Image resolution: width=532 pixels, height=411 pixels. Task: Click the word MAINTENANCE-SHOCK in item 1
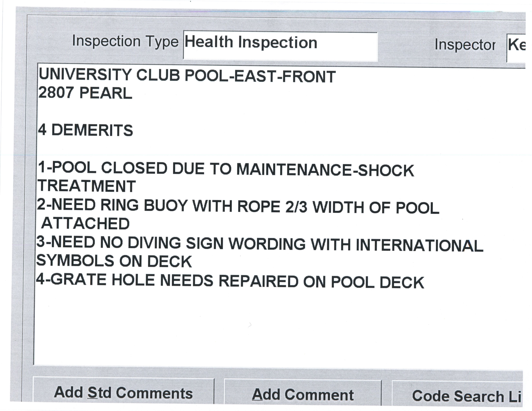pyautogui.click(x=325, y=170)
